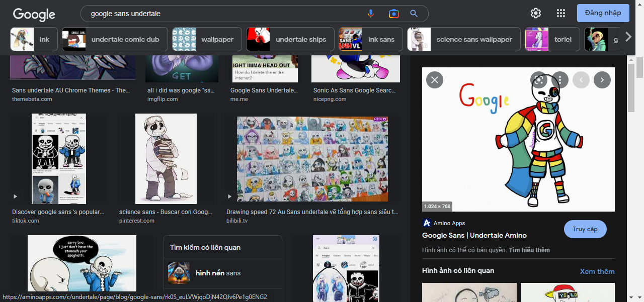Click "bilibili.tv" source text
Viewport: 644px width, 302px height.
tap(237, 221)
